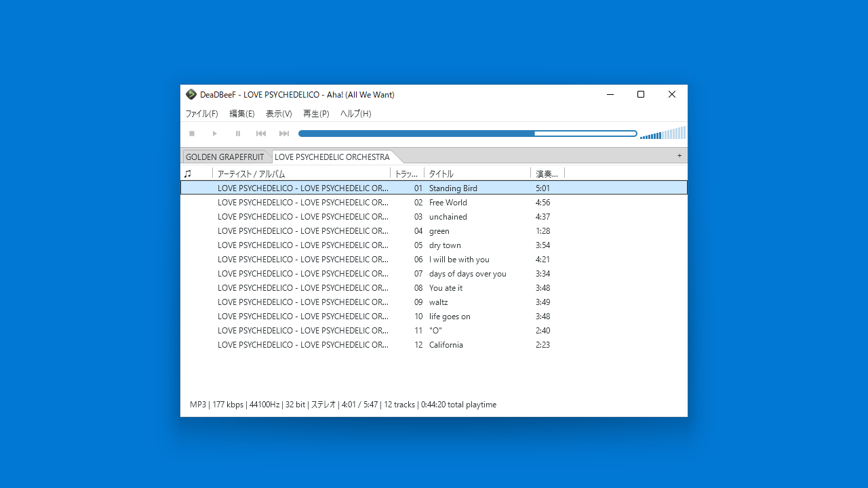Pause the current track
The height and width of the screenshot is (488, 868).
(x=238, y=134)
